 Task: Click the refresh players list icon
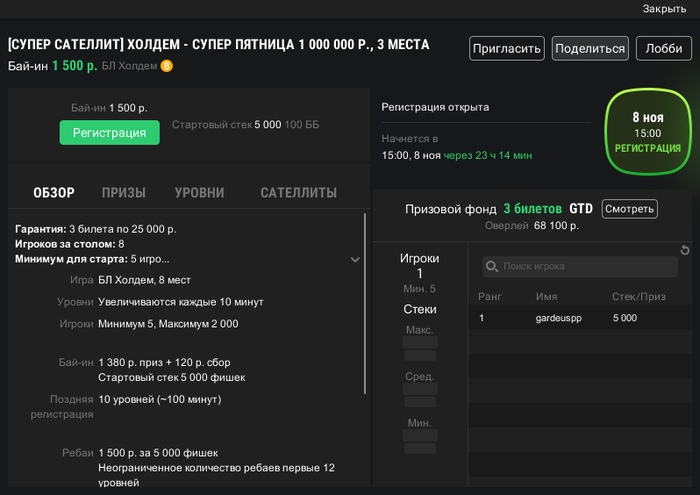pyautogui.click(x=685, y=250)
